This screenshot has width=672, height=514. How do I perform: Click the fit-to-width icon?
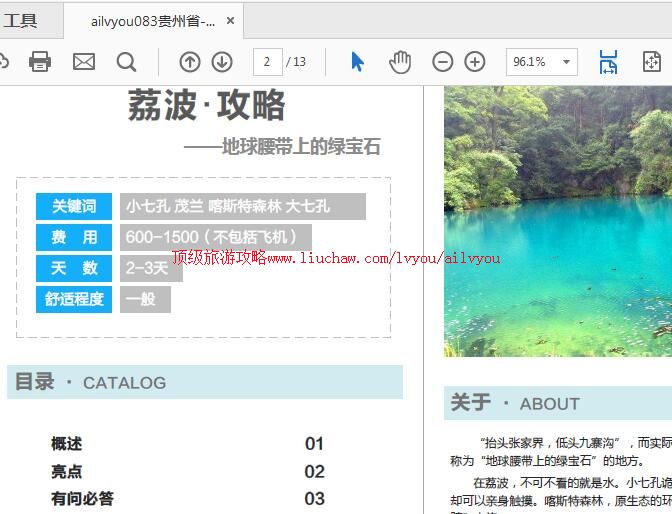tap(608, 62)
